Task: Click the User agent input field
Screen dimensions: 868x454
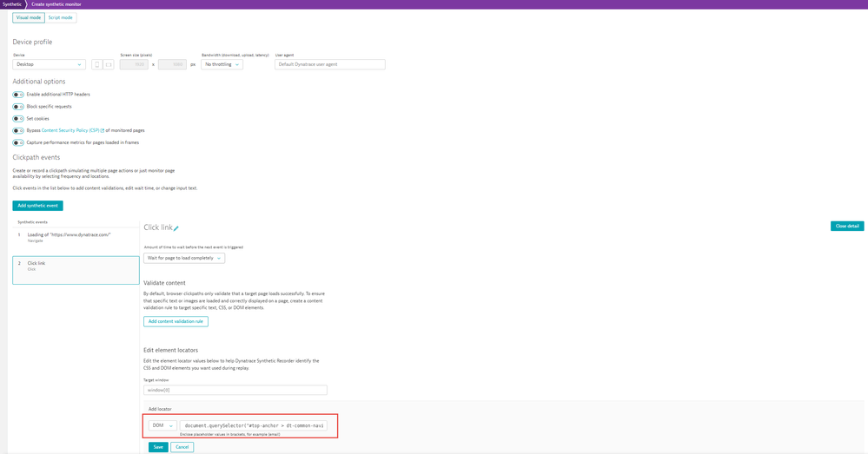Action: coord(329,64)
